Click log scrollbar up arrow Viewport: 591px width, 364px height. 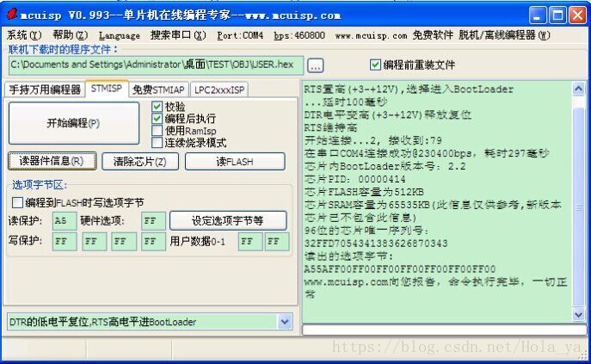[579, 89]
